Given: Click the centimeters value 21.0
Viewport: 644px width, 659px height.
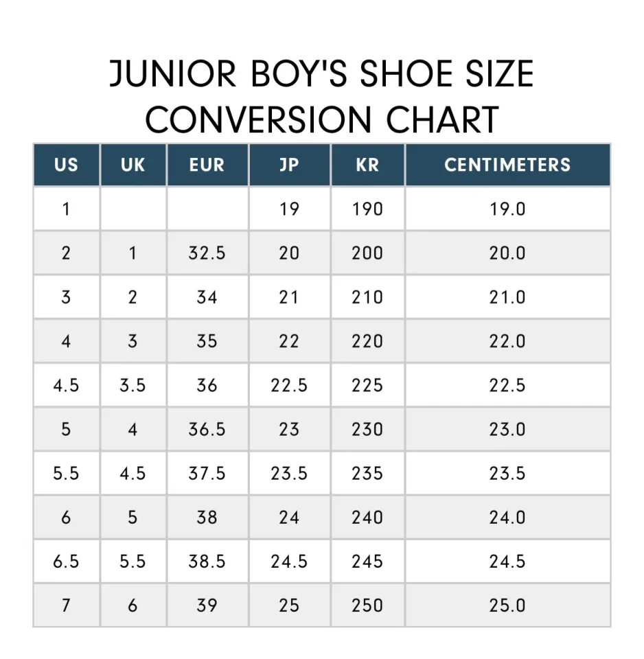Looking at the screenshot, I should tap(507, 297).
